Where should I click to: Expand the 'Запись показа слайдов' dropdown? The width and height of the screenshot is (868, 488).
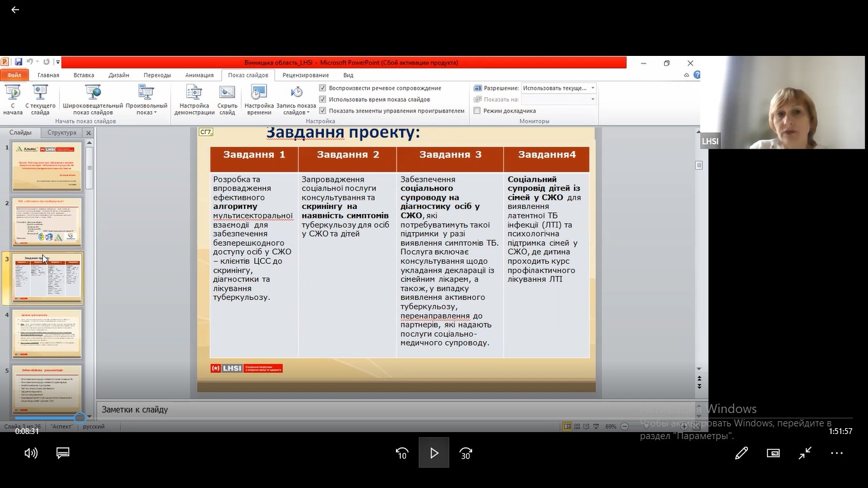296,101
